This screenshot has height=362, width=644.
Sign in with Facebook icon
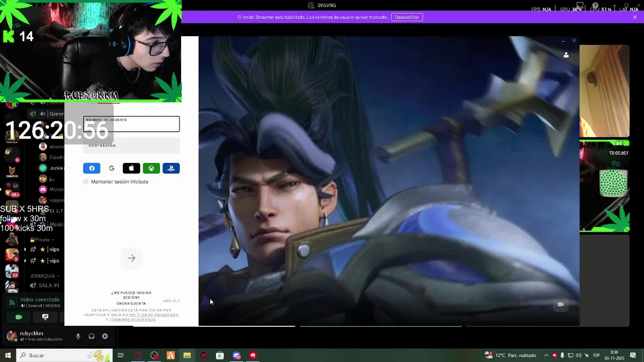pos(92,168)
